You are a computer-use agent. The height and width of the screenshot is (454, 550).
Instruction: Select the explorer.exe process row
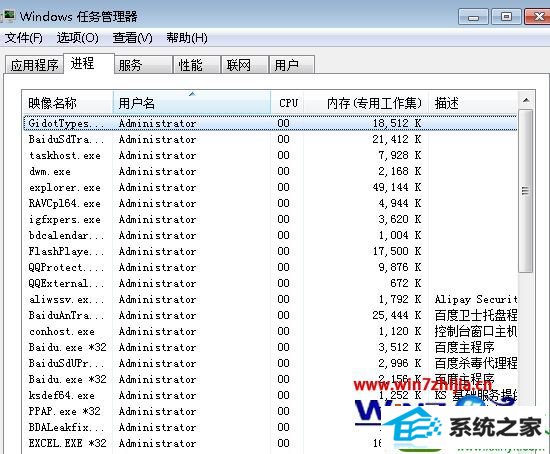pos(270,187)
